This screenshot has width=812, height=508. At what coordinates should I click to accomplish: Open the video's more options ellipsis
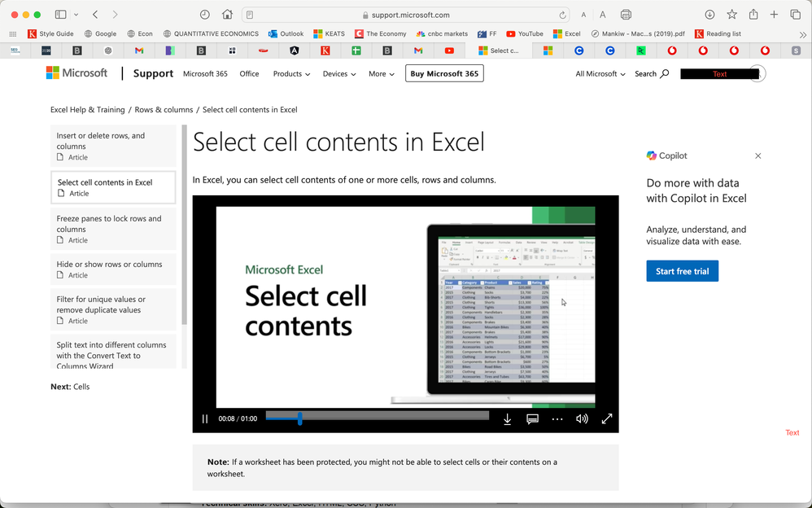point(557,418)
